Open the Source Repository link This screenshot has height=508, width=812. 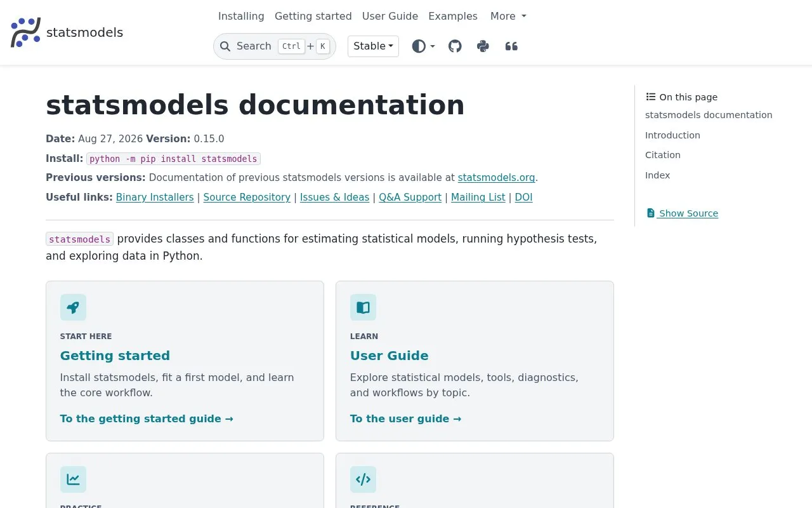click(x=247, y=197)
